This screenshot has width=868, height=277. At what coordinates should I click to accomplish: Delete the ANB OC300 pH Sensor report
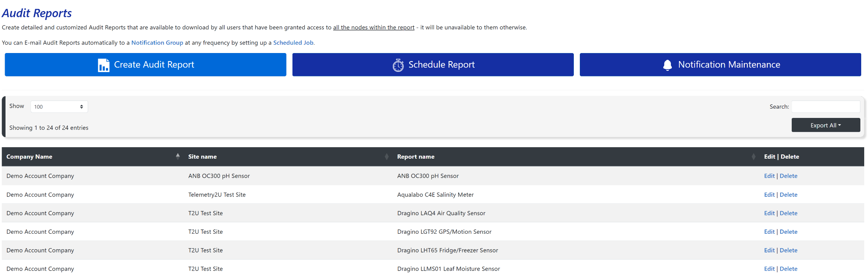tap(788, 176)
